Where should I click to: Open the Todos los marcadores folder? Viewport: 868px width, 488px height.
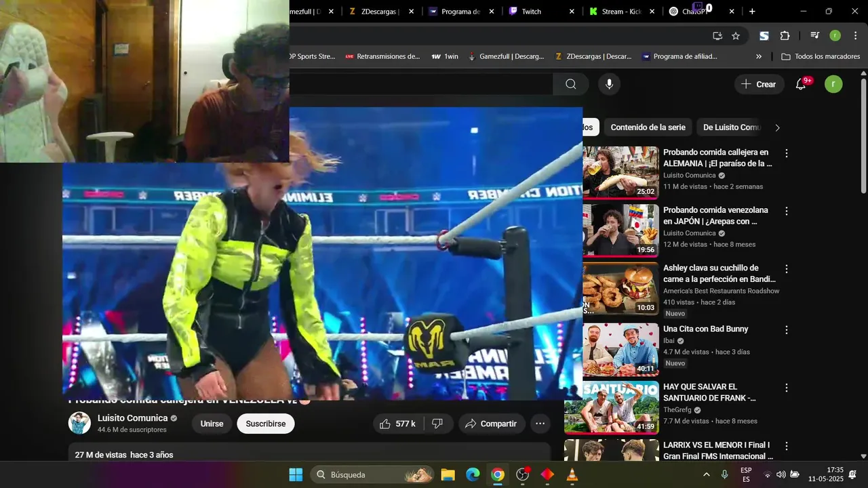[x=821, y=56]
